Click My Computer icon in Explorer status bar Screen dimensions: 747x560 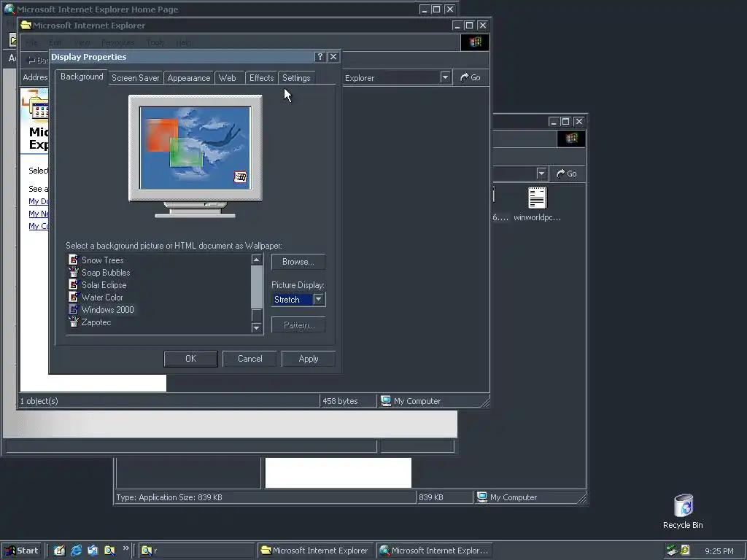(386, 400)
